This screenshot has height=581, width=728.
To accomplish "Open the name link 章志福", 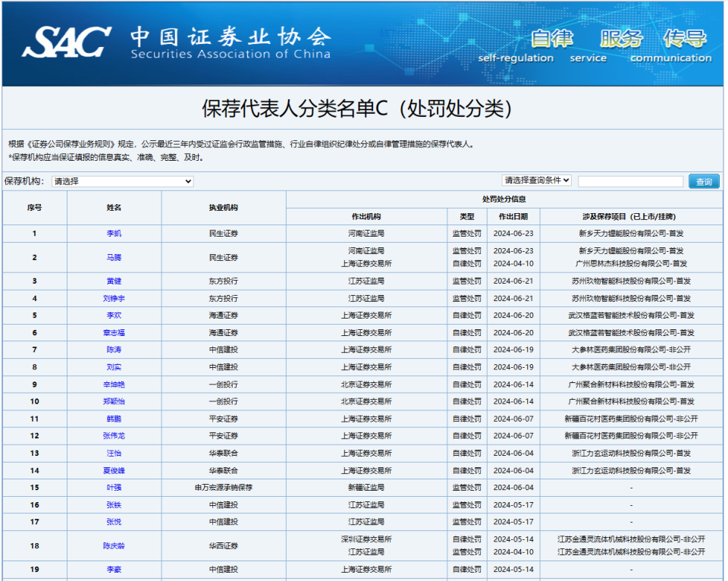I will [x=114, y=332].
